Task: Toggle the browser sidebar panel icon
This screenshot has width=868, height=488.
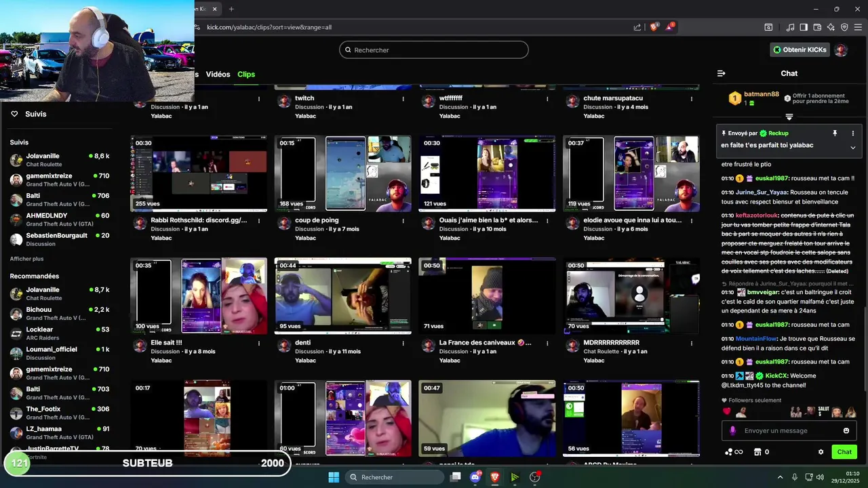Action: (x=804, y=27)
